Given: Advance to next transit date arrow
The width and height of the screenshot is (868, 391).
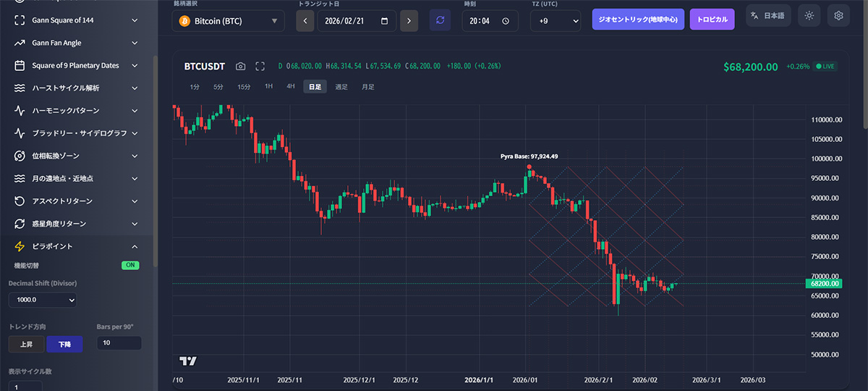Looking at the screenshot, I should coord(409,21).
